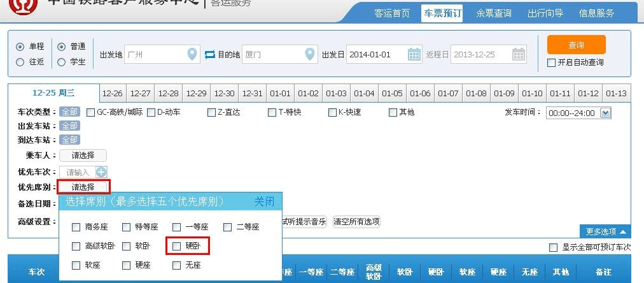Click the destination station location pin icon
The width and height of the screenshot is (644, 283).
(310, 55)
